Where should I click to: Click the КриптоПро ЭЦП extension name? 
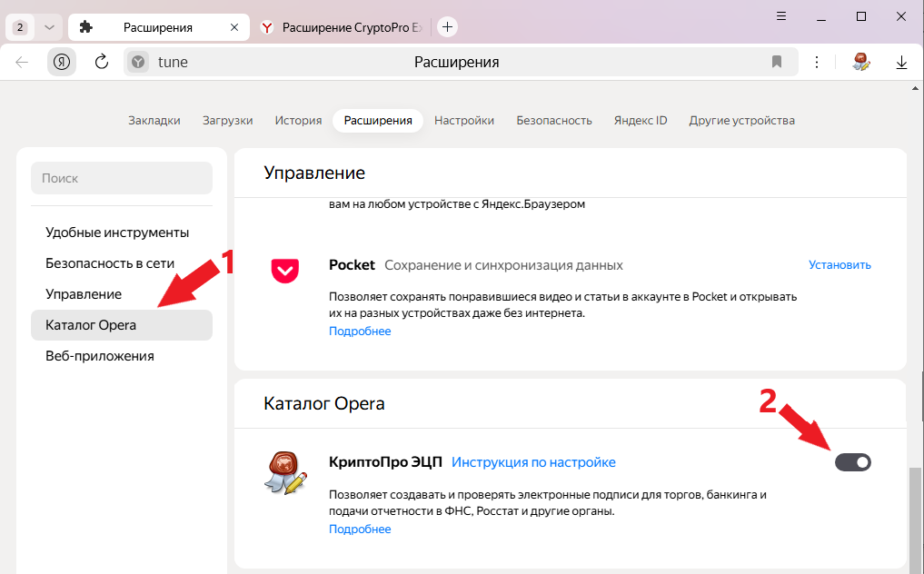(385, 462)
